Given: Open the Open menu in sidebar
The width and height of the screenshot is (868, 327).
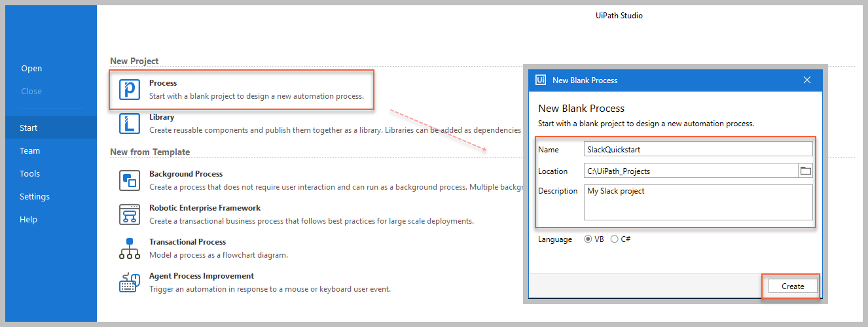Looking at the screenshot, I should tap(31, 69).
